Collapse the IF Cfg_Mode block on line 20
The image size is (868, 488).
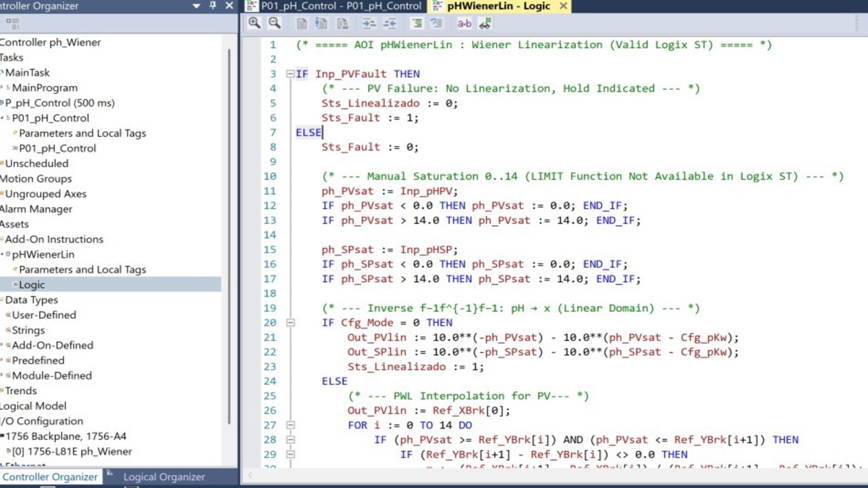pyautogui.click(x=290, y=322)
